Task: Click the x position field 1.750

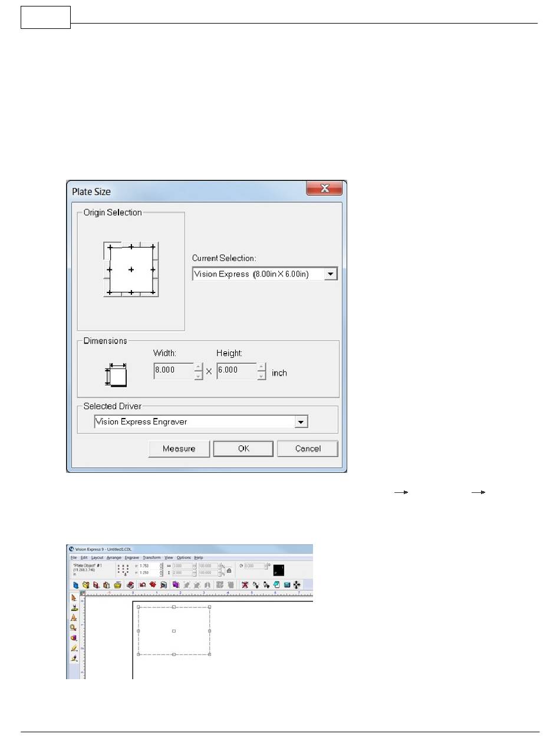Action: coord(149,566)
